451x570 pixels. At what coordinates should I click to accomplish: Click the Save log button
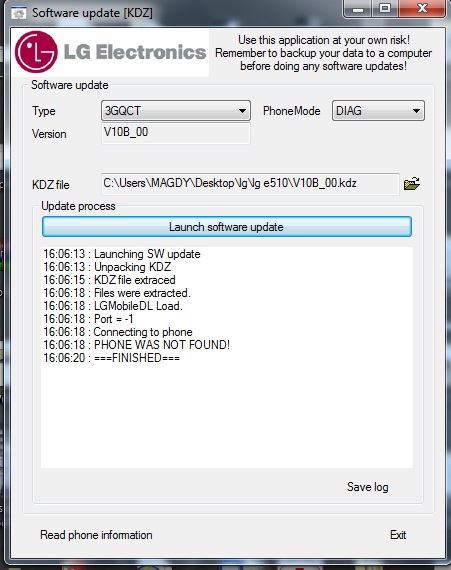tap(367, 487)
